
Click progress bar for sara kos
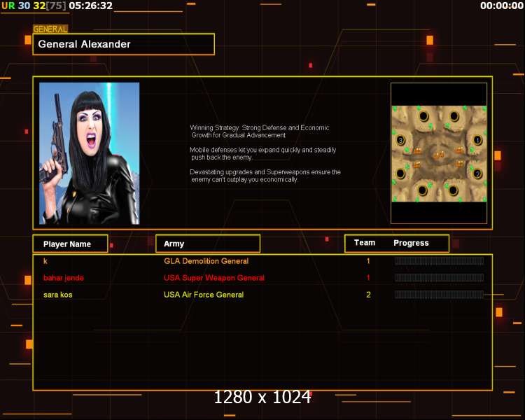(440, 295)
